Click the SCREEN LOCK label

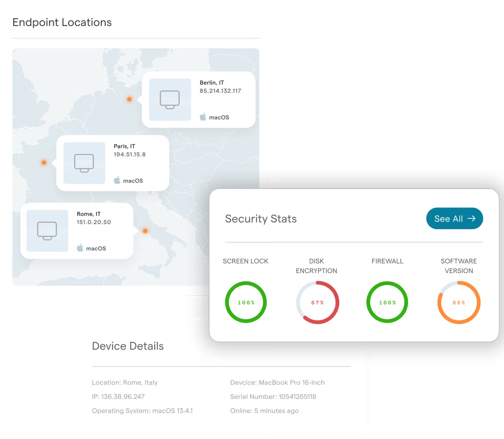[x=245, y=261]
